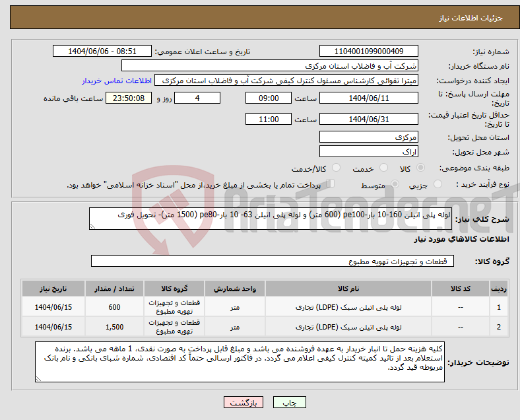
Task: Select the کالا radio button
Action: coord(421,168)
